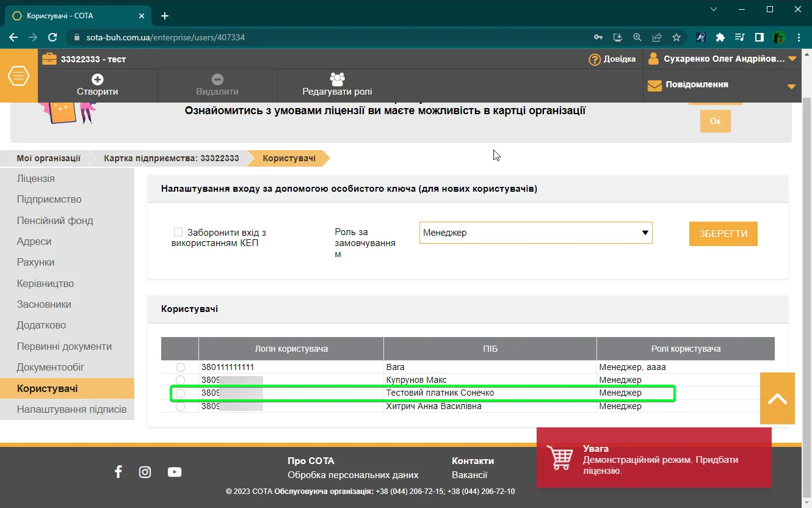The height and width of the screenshot is (508, 812).
Task: Open Редагувати ролі people icon
Action: click(337, 79)
